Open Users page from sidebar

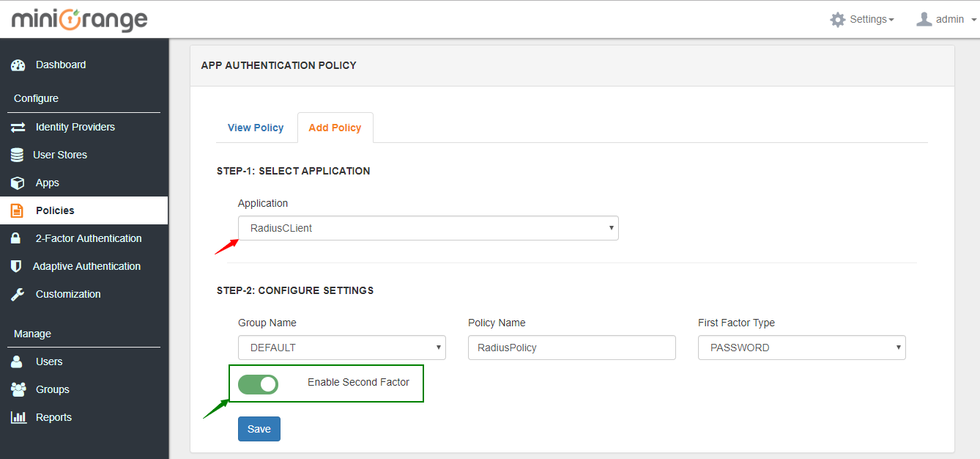[49, 362]
